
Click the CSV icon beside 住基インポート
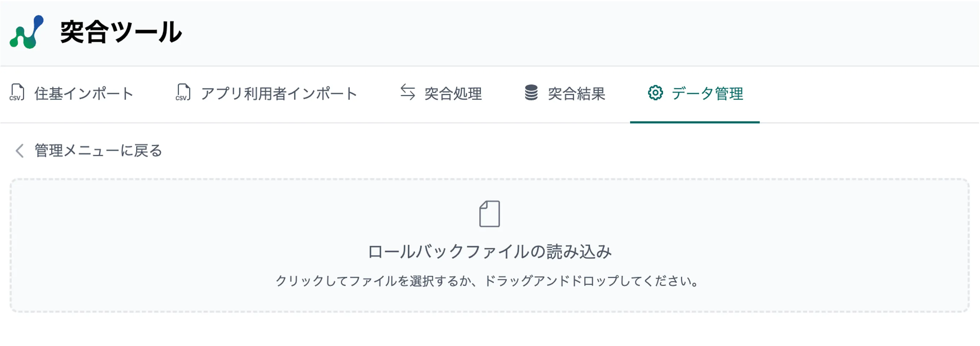pyautogui.click(x=17, y=93)
